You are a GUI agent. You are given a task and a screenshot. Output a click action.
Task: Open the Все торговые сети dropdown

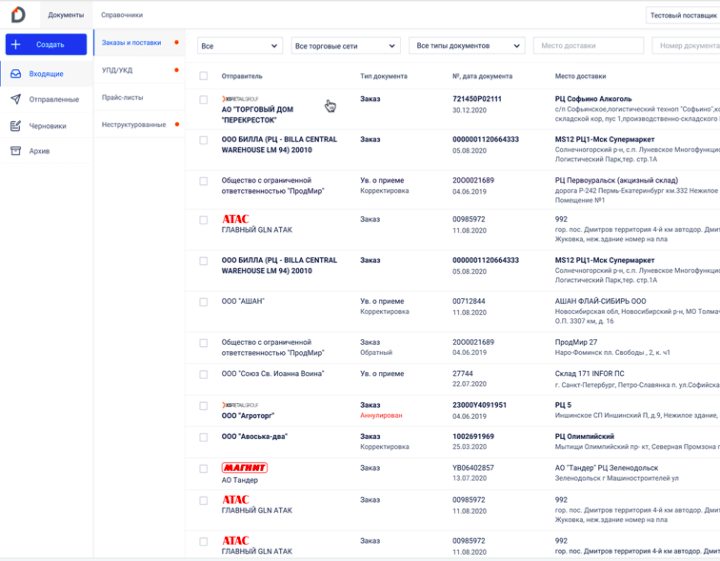pyautogui.click(x=345, y=46)
